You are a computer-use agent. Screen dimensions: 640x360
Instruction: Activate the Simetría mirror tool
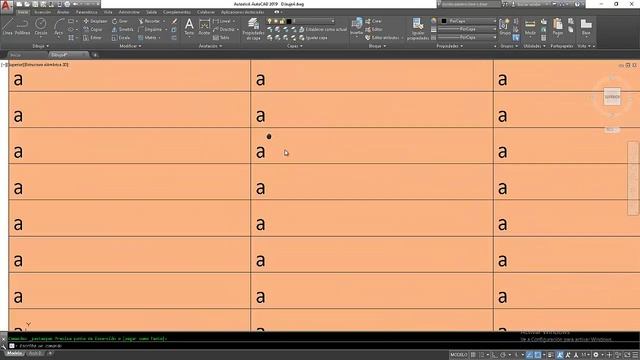point(123,29)
